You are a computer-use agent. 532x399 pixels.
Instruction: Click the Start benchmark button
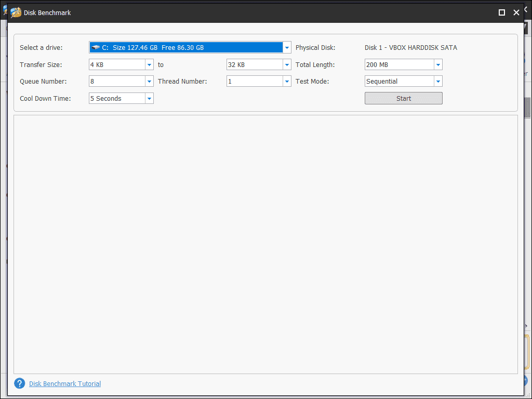[403, 98]
